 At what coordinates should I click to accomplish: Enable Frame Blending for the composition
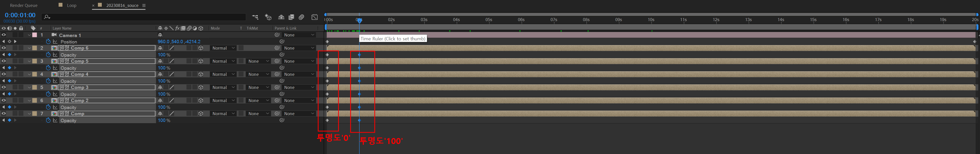[291, 17]
